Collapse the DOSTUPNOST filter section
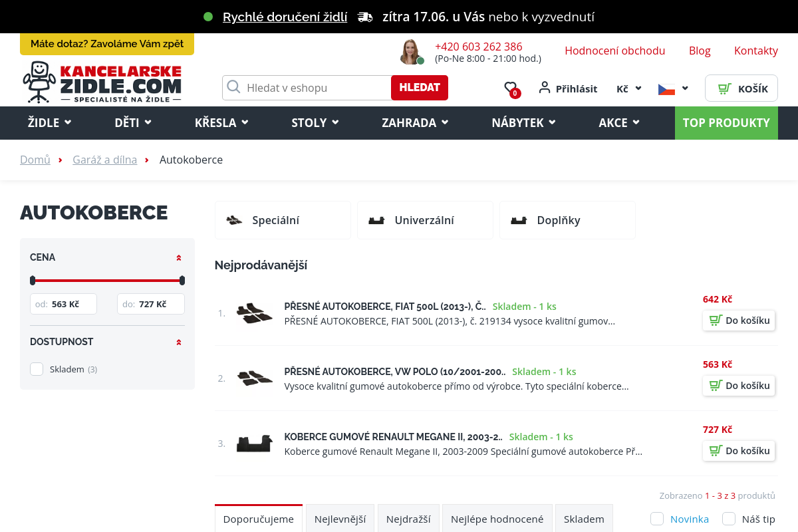Image resolution: width=798 pixels, height=532 pixels. click(x=178, y=342)
